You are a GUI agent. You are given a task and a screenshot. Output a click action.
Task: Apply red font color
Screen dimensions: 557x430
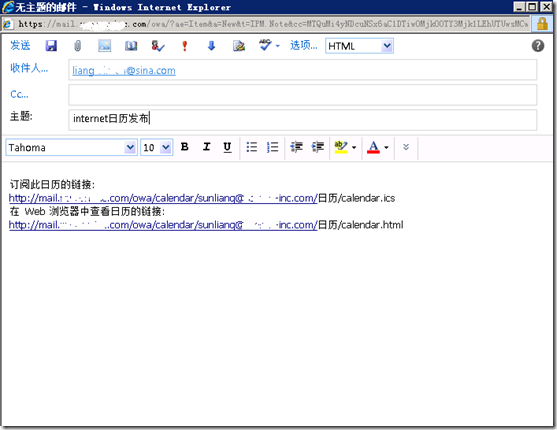[x=373, y=147]
